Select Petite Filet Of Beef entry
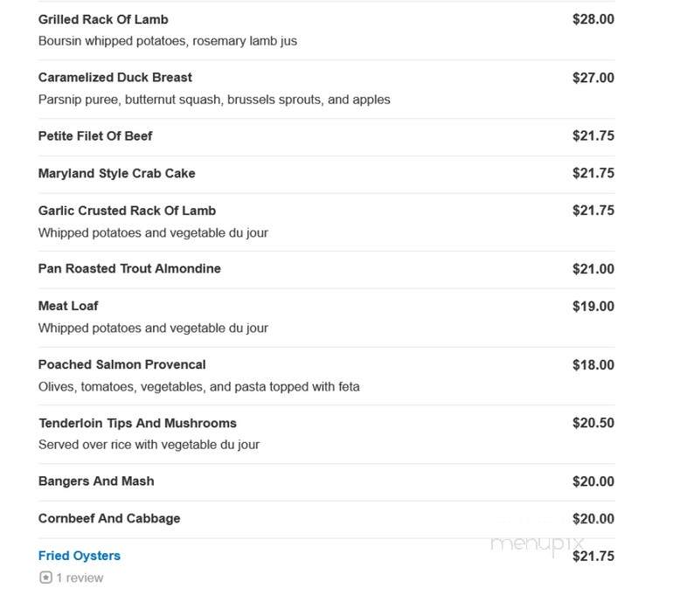Viewport: 694px width, 616px height. pos(95,135)
